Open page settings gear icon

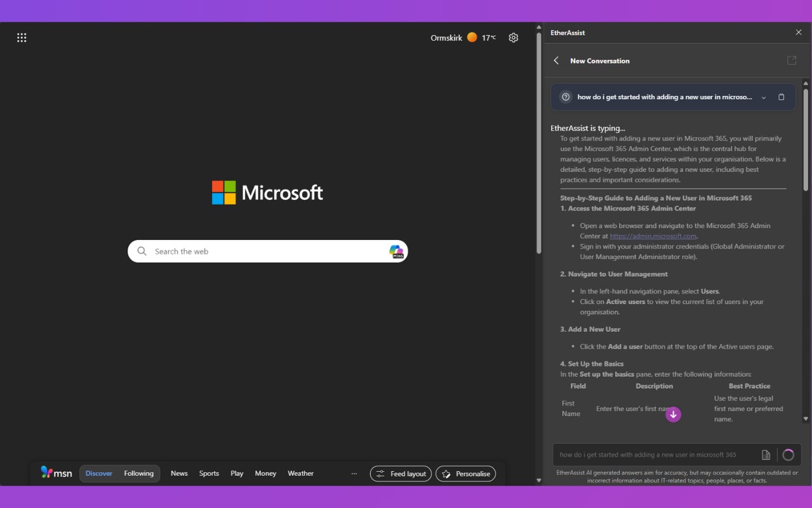point(513,37)
